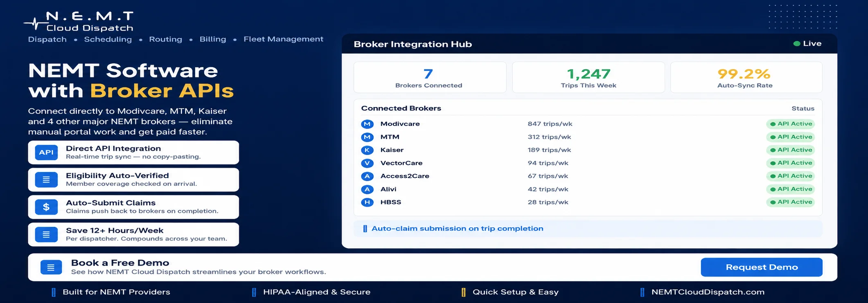Click the Status column header

tap(803, 108)
